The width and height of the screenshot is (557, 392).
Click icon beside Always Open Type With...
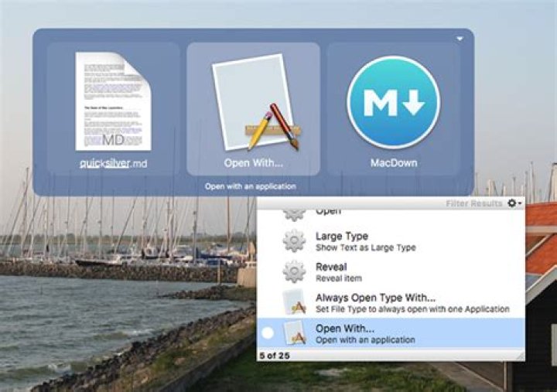tap(295, 302)
